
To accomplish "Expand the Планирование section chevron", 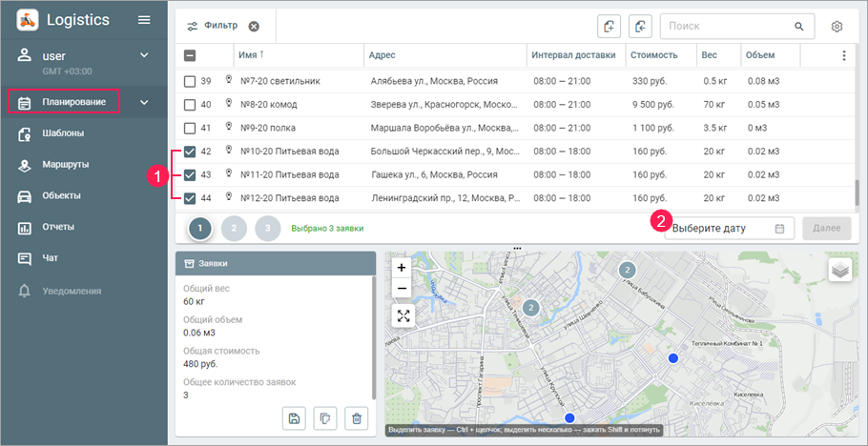I will 144,102.
